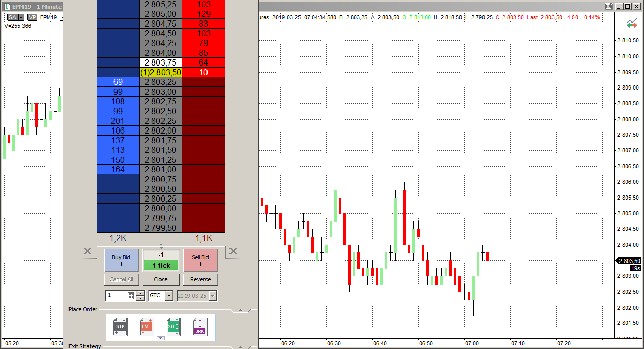Collapse the Exit Strategy section
Screen dimensions: 644x349
pos(241,346)
